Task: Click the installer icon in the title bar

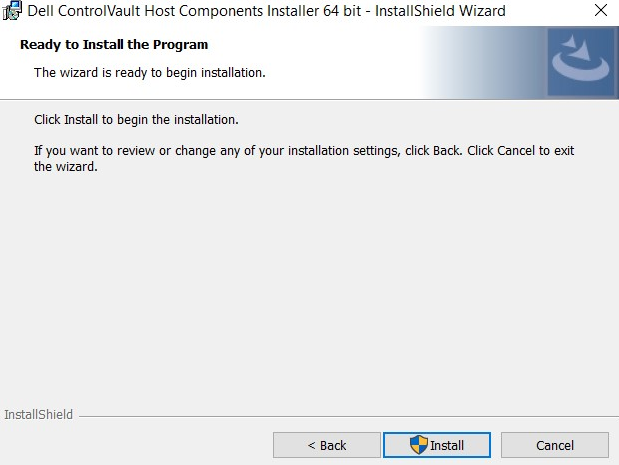Action: [13, 11]
